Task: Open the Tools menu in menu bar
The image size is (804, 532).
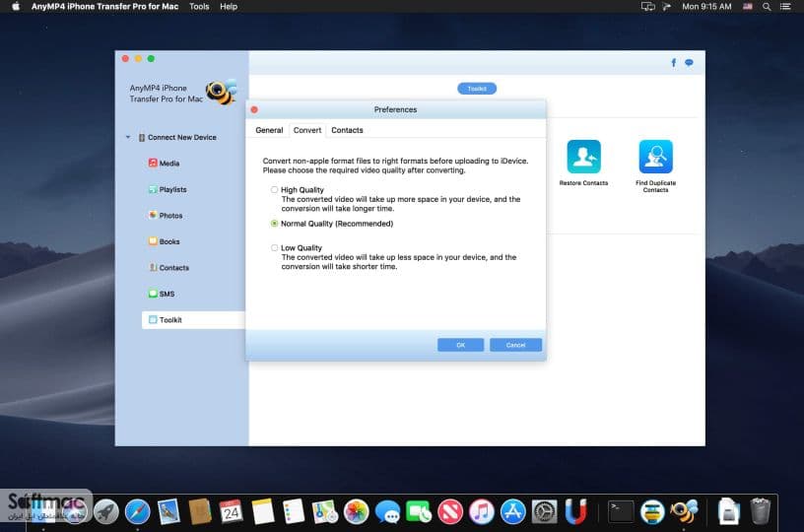Action: (199, 7)
